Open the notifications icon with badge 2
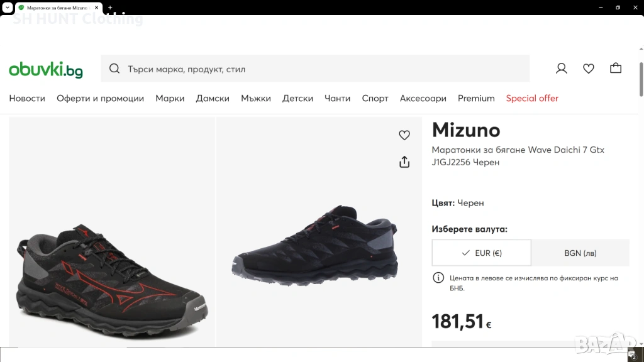 coord(632,355)
